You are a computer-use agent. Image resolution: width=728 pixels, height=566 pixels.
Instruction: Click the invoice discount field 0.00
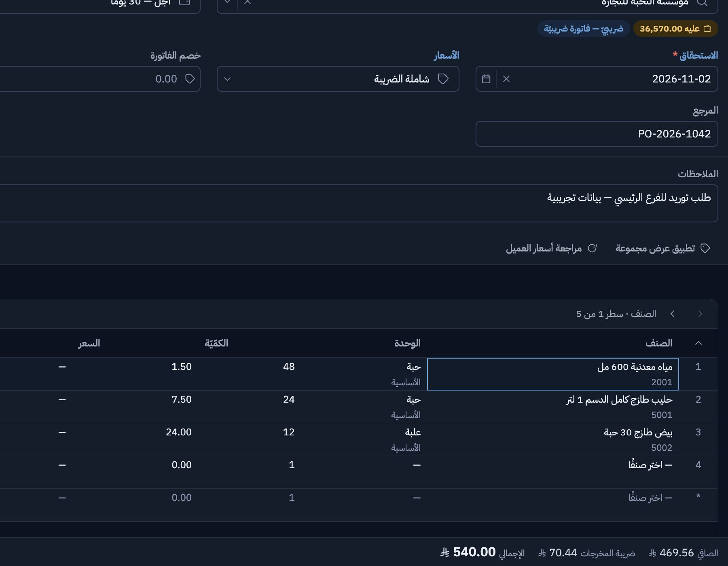tap(100, 79)
